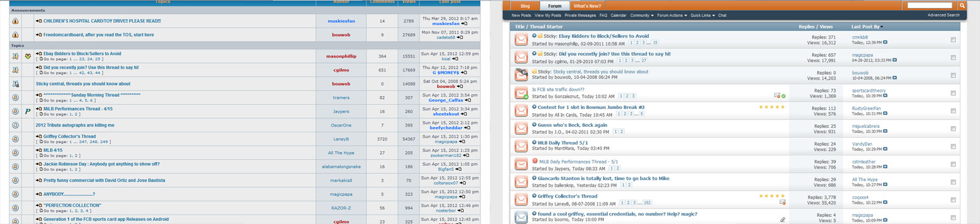Click the search magnifier icon
Image resolution: width=980 pixels, height=224 pixels.
[962, 6]
